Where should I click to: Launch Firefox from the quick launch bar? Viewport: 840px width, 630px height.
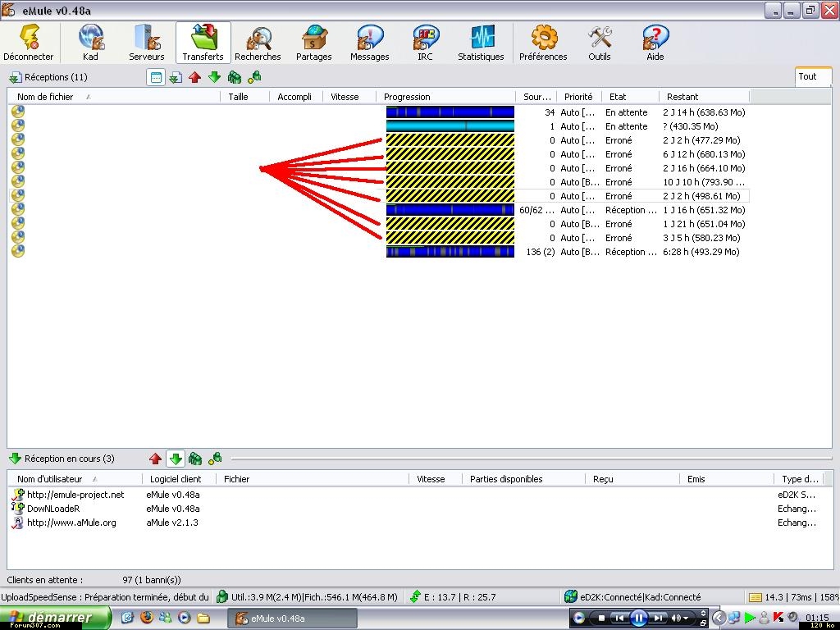tap(146, 618)
